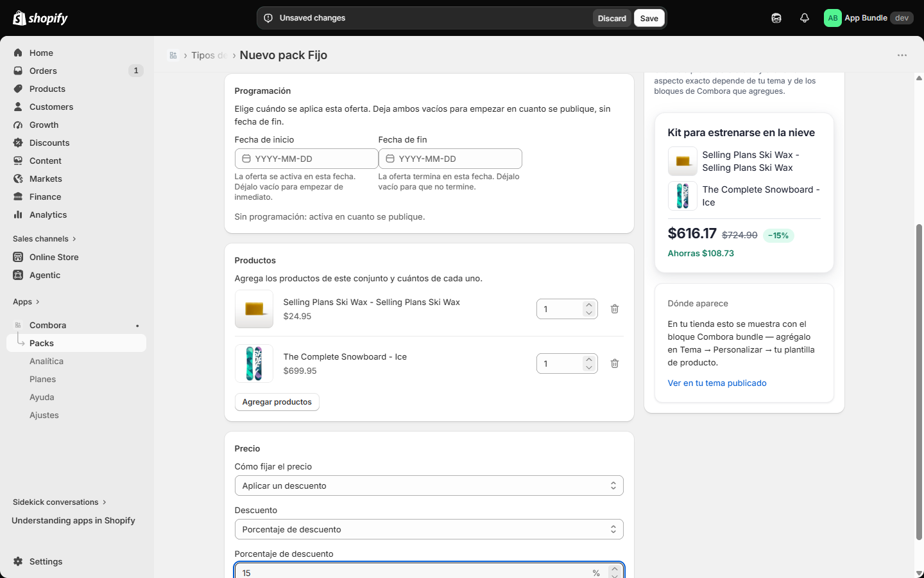Click the Online Store icon
Image resolution: width=924 pixels, height=578 pixels.
pyautogui.click(x=18, y=257)
